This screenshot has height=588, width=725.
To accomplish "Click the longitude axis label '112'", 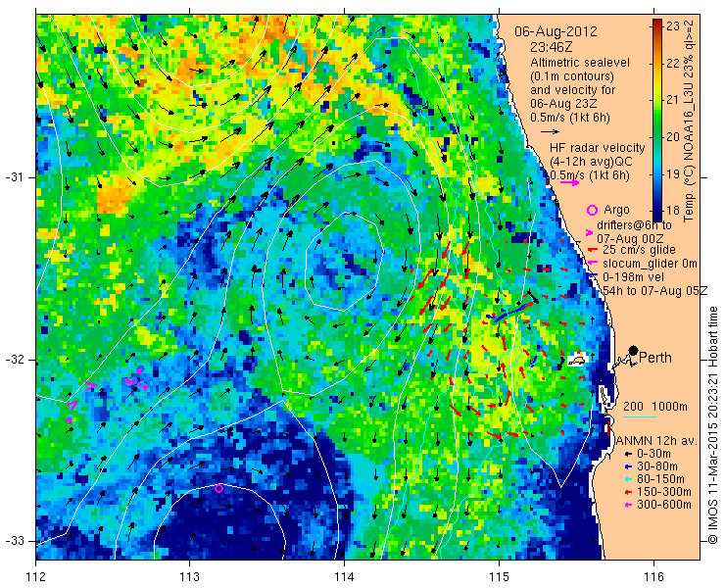I will [35, 577].
